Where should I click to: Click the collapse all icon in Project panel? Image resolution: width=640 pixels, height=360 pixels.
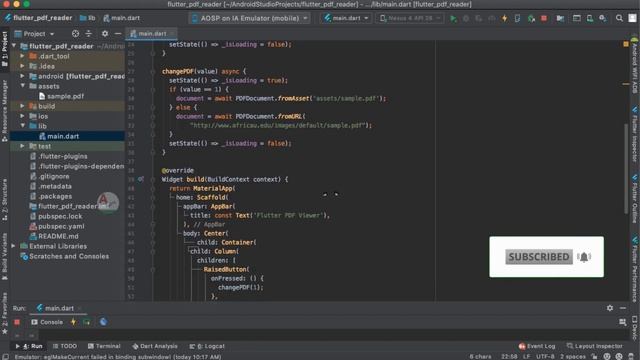pos(89,33)
